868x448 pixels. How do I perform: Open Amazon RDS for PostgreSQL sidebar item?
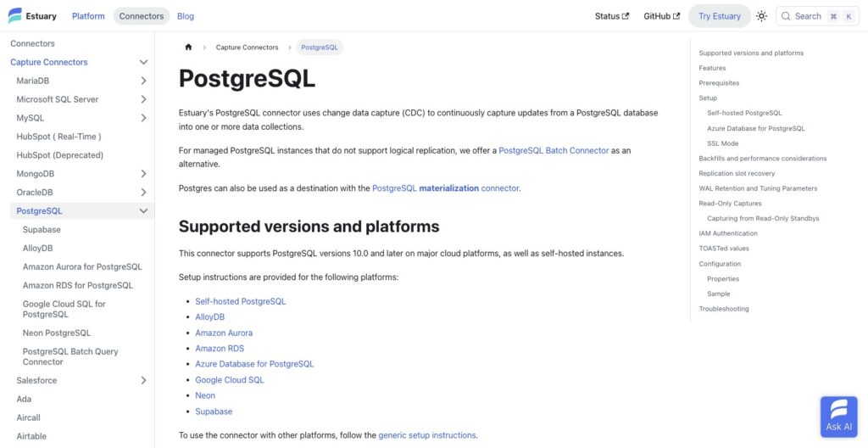point(77,286)
